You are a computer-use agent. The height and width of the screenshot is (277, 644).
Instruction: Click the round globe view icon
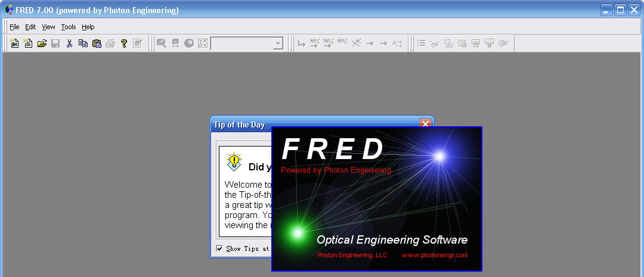tap(189, 43)
